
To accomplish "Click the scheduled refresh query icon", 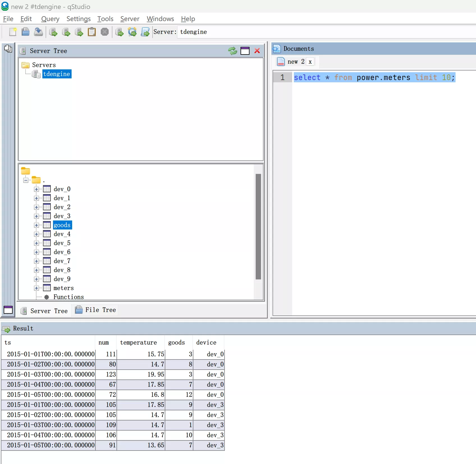I will point(132,32).
